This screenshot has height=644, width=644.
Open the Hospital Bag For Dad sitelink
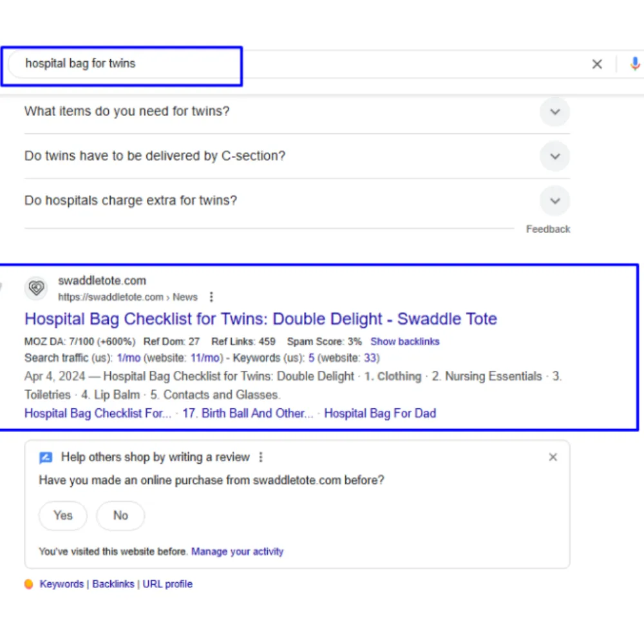[380, 413]
